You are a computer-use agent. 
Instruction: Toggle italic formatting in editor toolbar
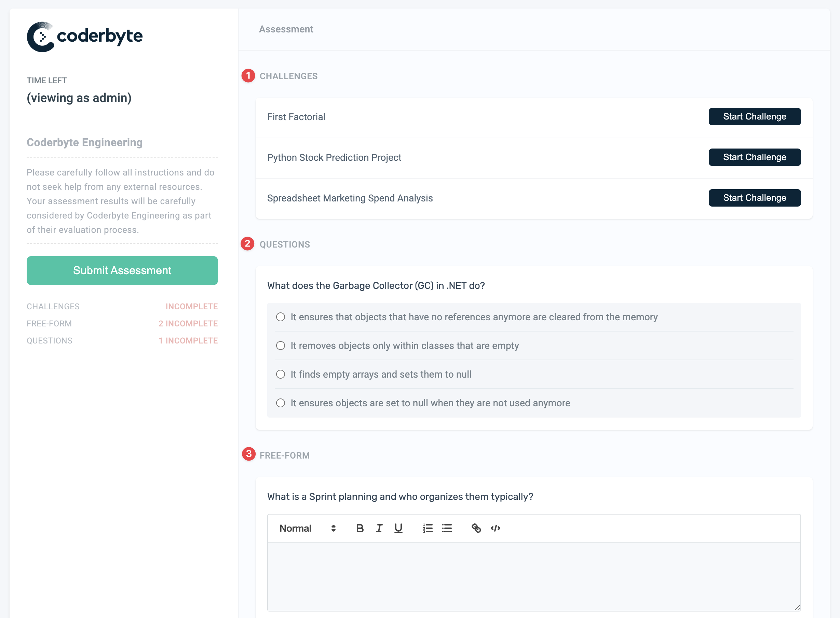point(379,528)
